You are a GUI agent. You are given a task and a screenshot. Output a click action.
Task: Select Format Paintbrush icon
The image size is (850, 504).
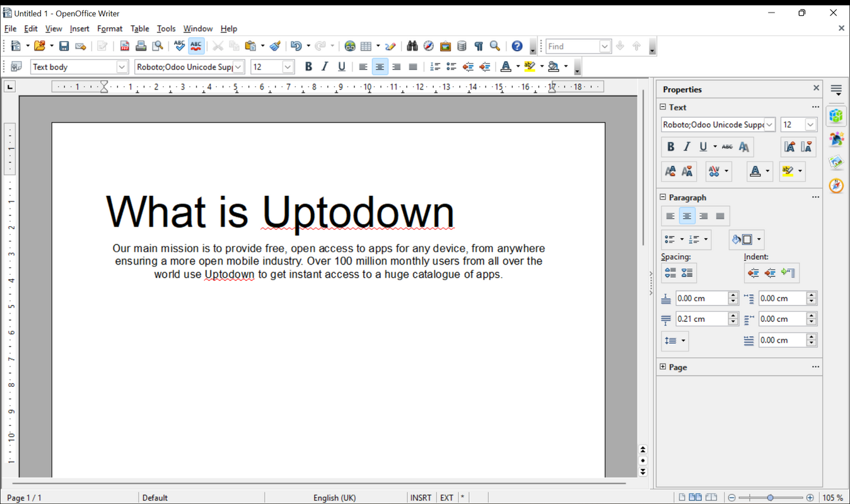click(275, 46)
